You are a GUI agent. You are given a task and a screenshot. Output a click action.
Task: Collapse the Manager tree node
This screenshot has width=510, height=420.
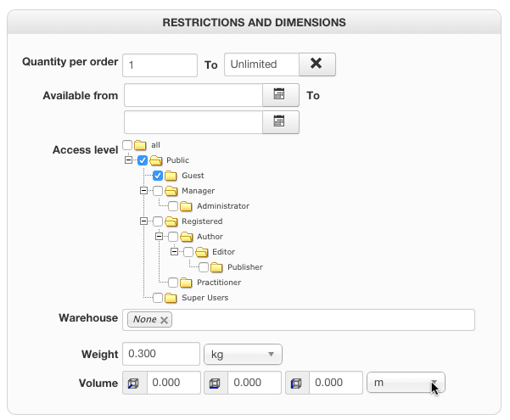(x=143, y=191)
